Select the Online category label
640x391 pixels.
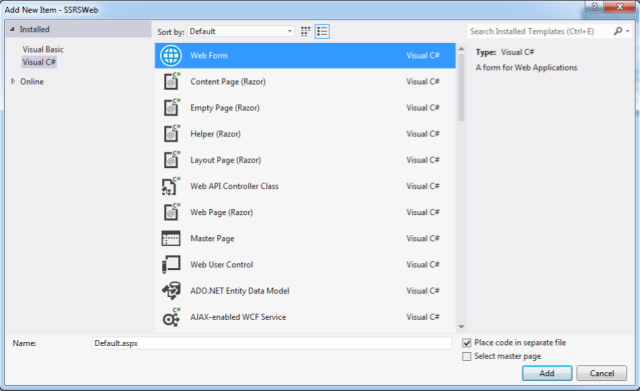[x=32, y=82]
